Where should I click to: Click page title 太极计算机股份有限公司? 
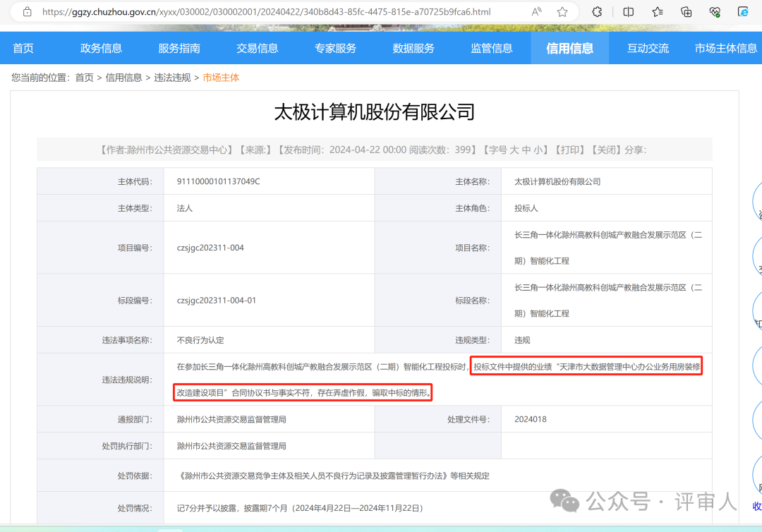(x=374, y=112)
